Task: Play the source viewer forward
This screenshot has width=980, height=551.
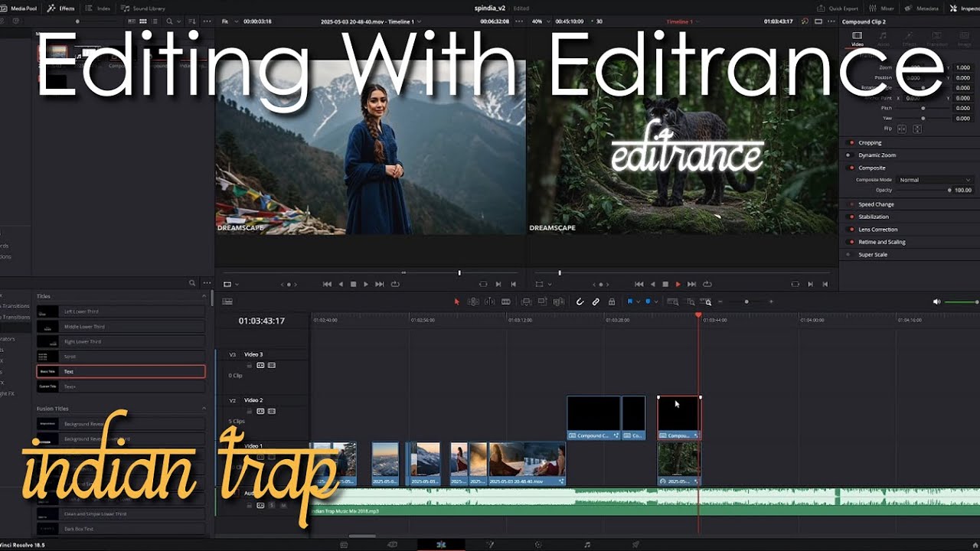Action: pyautogui.click(x=365, y=284)
